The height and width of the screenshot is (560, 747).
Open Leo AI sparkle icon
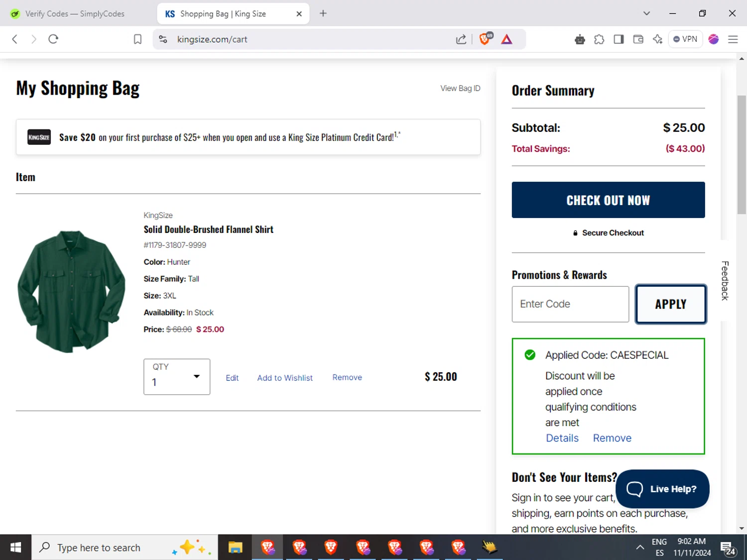tap(657, 39)
